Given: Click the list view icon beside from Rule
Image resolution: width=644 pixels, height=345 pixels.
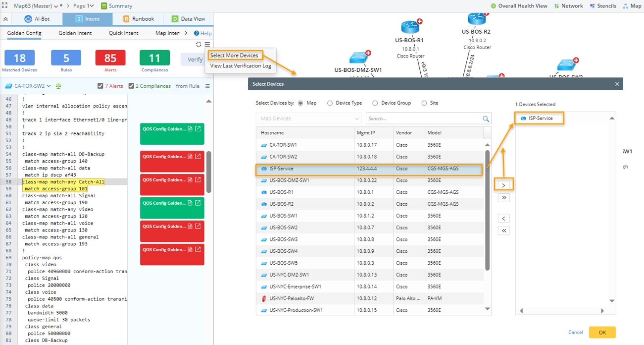Looking at the screenshot, I should [x=207, y=86].
